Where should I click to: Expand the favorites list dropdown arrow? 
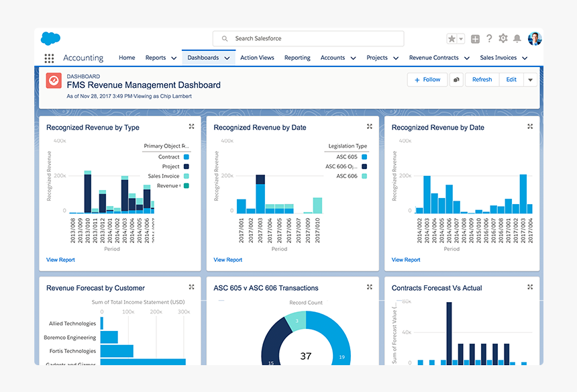click(461, 39)
